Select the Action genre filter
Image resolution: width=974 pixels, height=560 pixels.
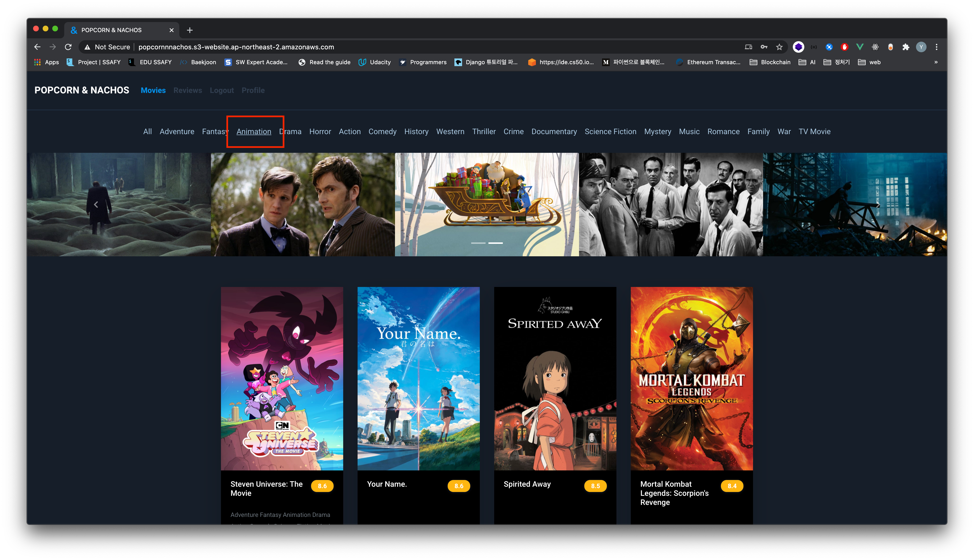(349, 131)
